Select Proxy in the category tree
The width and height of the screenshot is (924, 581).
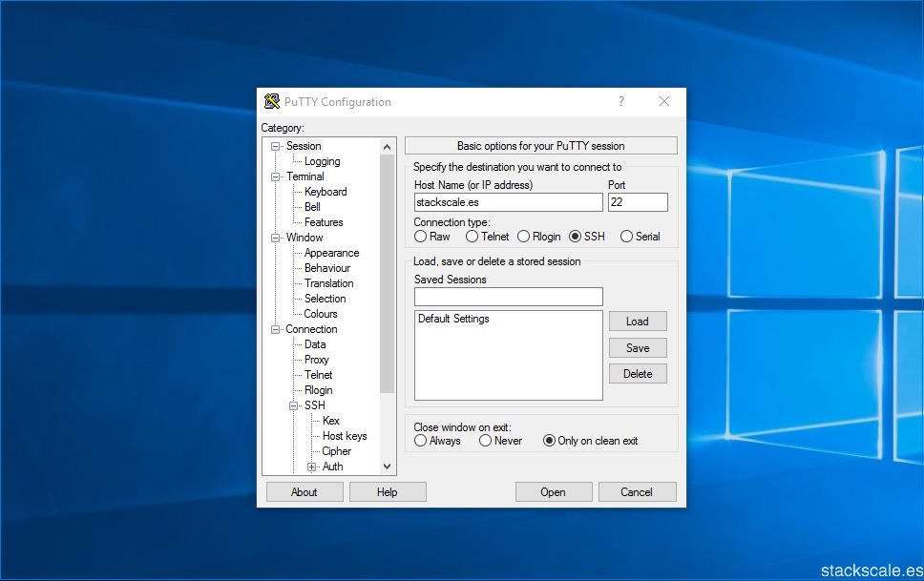point(316,360)
